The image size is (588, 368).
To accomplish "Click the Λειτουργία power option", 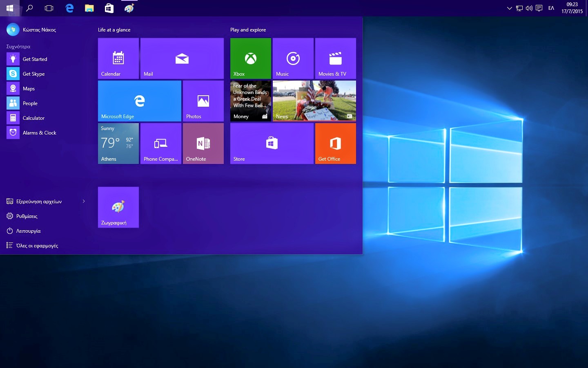I will coord(28,231).
